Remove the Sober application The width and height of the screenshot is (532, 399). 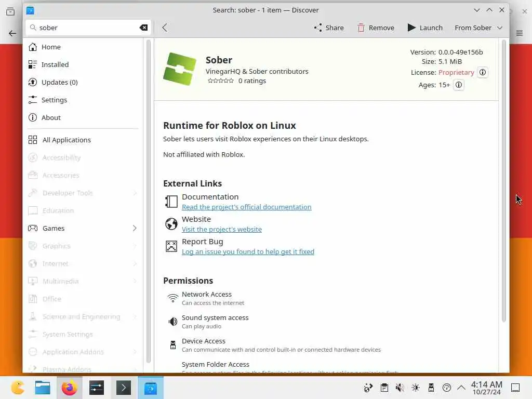(376, 28)
